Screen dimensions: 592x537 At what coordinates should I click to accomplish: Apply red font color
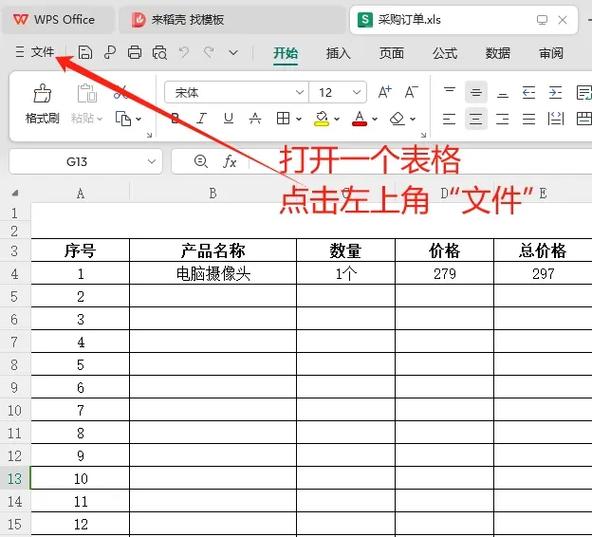coord(359,119)
